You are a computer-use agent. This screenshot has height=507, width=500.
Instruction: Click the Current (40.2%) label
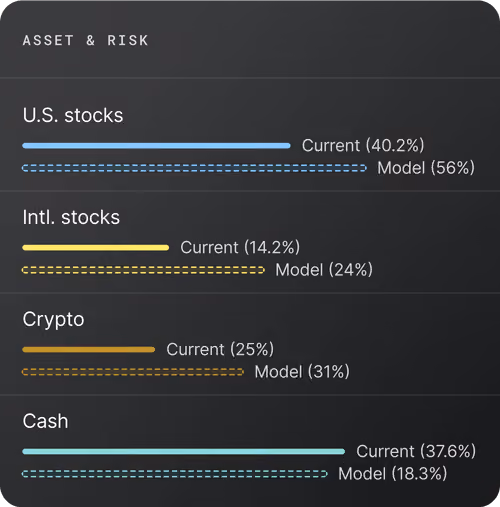coord(363,145)
